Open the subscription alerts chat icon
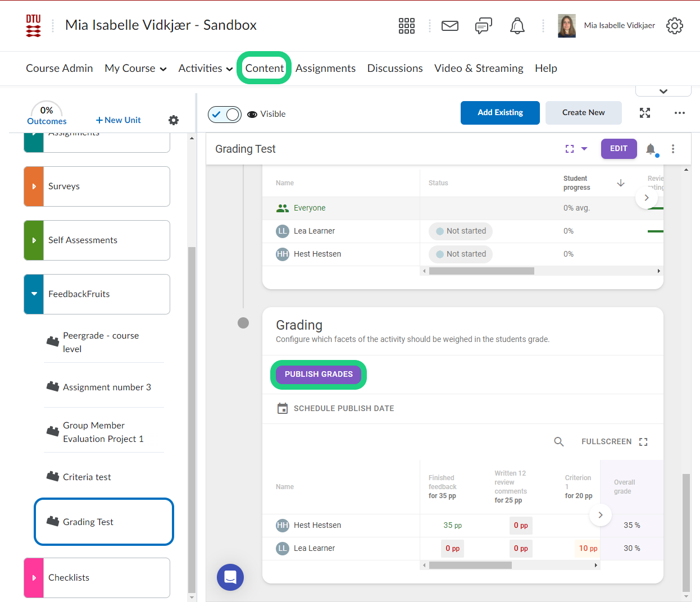The image size is (700, 602). 483,26
